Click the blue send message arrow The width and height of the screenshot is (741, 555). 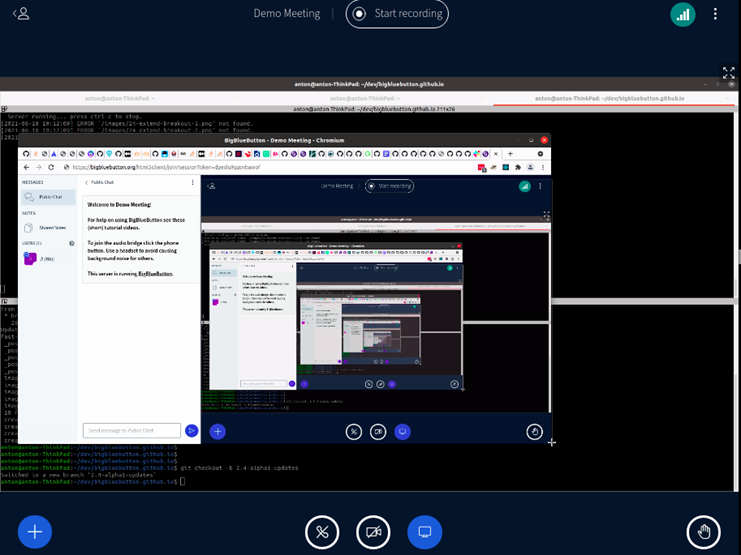pos(192,430)
